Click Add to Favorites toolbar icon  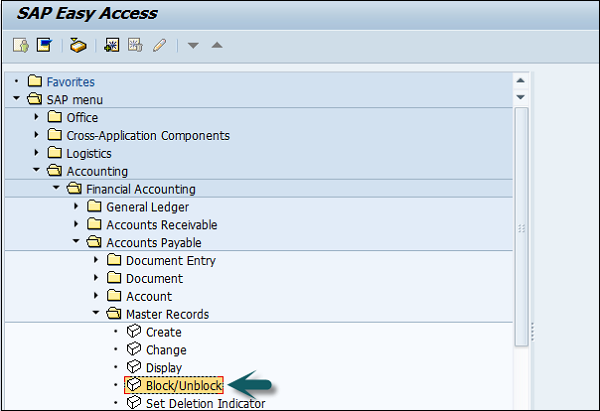click(x=112, y=45)
